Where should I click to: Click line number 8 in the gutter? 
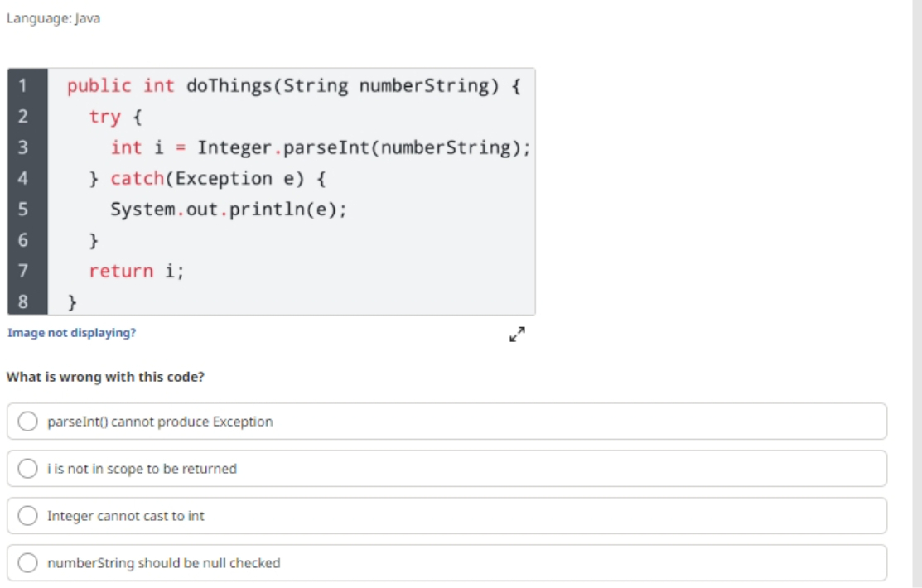23,301
